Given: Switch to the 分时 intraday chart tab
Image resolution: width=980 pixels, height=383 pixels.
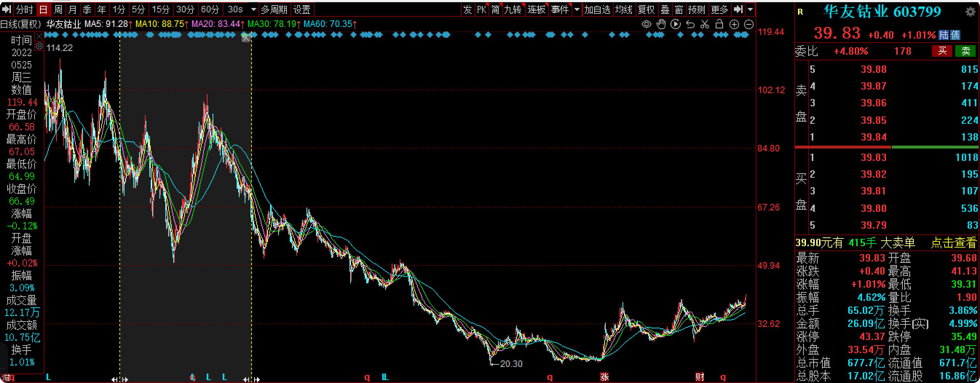Looking at the screenshot, I should (24, 9).
